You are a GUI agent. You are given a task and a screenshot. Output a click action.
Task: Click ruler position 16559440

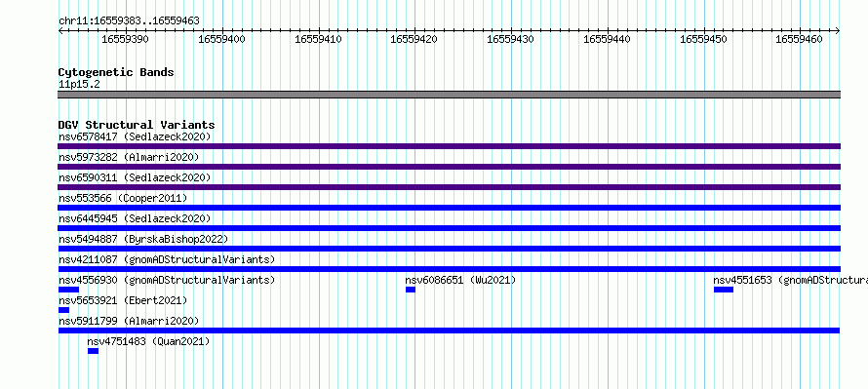click(608, 39)
